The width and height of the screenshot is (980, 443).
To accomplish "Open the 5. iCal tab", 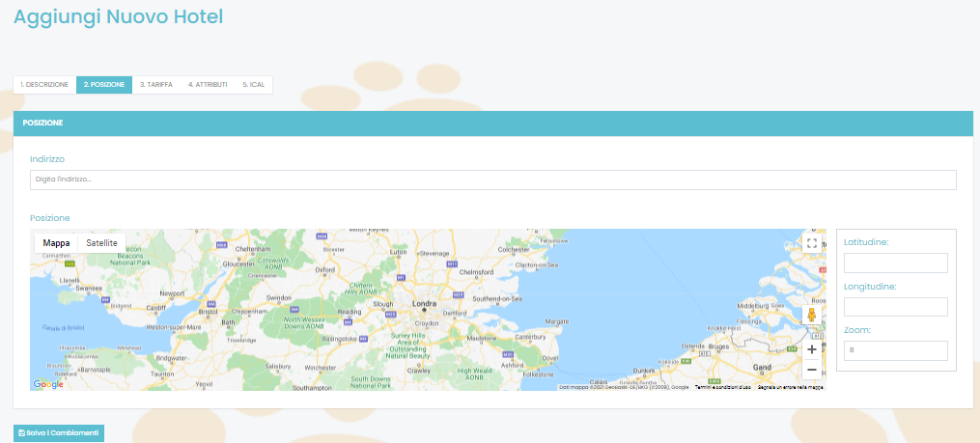I will coord(254,84).
